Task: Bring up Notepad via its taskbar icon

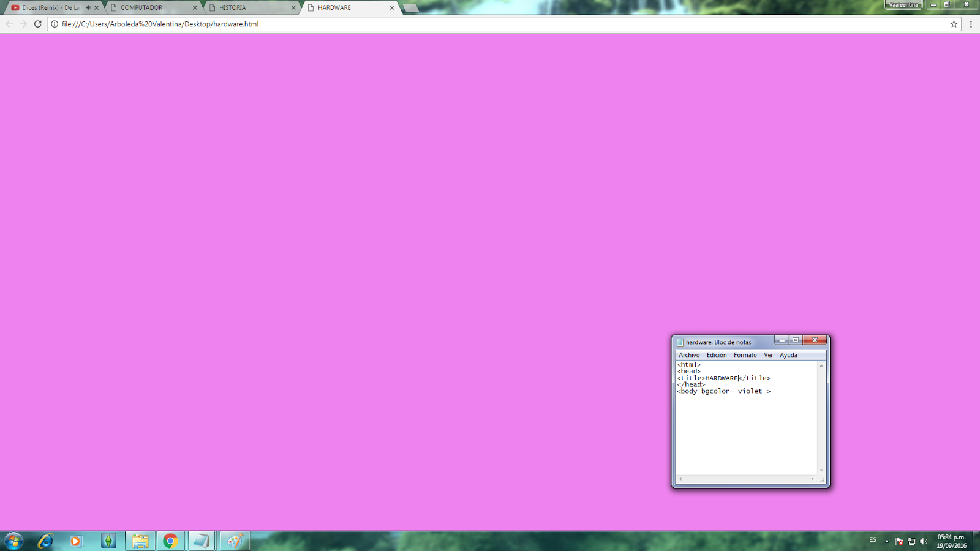Action: [202, 541]
